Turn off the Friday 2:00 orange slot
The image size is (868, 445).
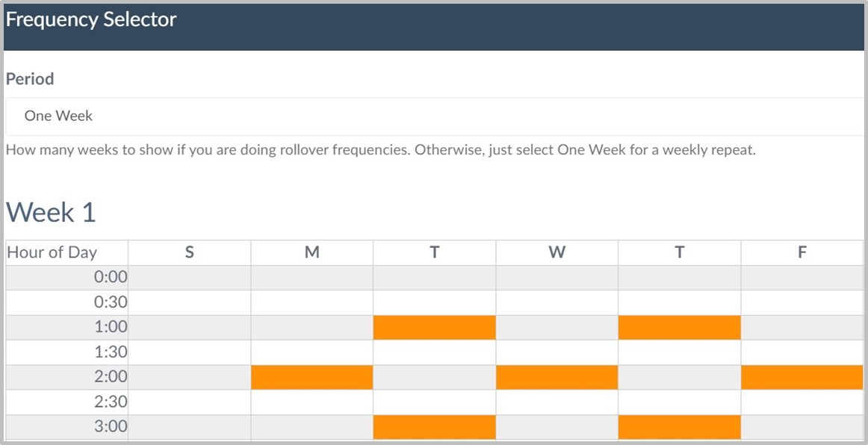click(802, 378)
